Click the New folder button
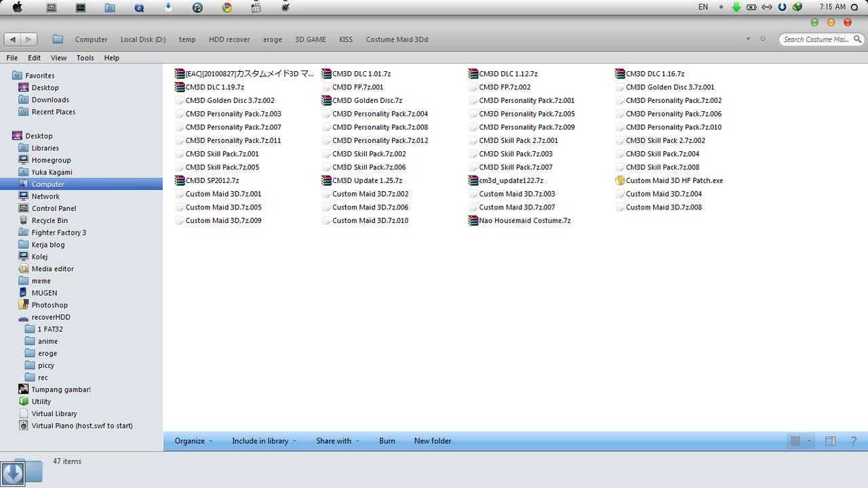Screen dimensions: 868x488 [433, 441]
